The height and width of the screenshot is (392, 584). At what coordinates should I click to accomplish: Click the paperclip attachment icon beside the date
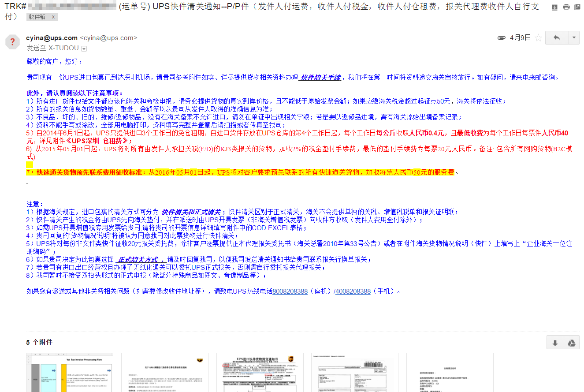[501, 38]
